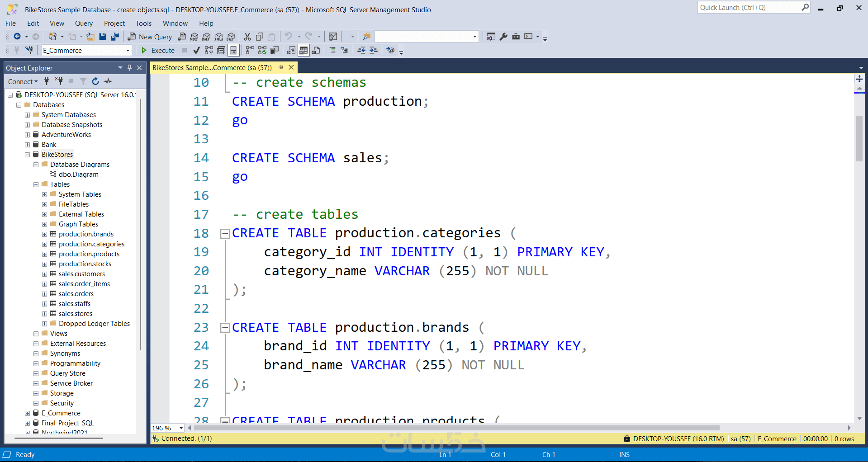Expand the E_Commerce database node
Viewport: 868px width, 462px height.
coord(27,413)
